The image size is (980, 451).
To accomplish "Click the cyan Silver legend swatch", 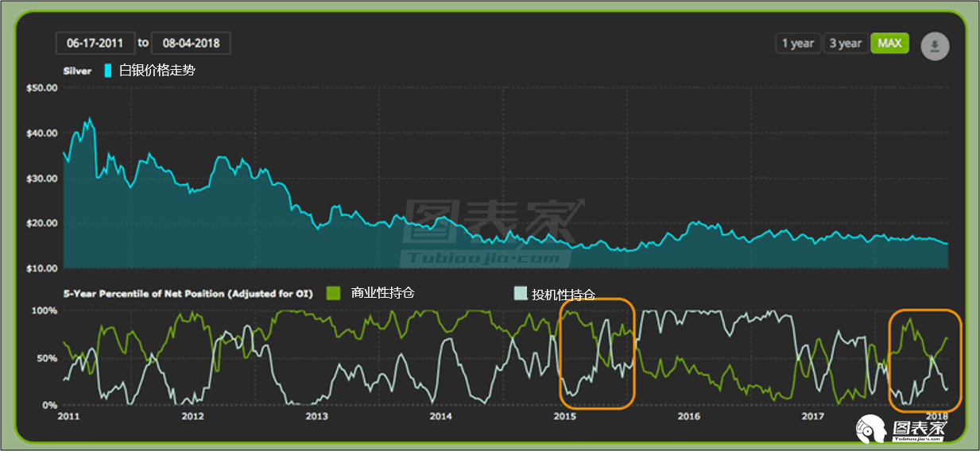I will 108,71.
